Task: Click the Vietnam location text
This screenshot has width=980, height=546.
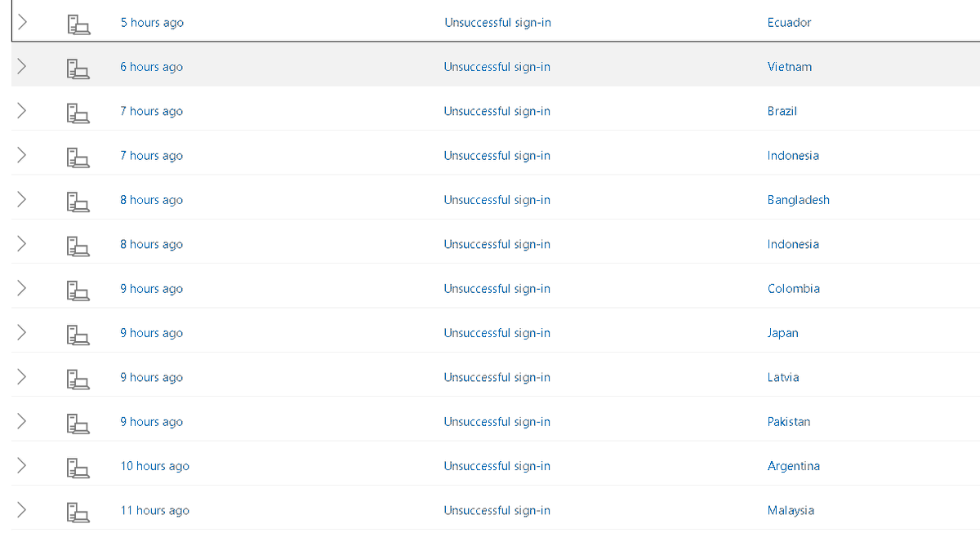Action: pyautogui.click(x=790, y=67)
